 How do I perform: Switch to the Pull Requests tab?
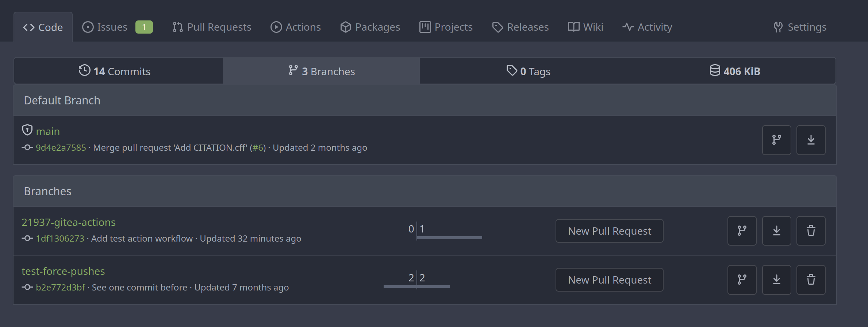212,27
